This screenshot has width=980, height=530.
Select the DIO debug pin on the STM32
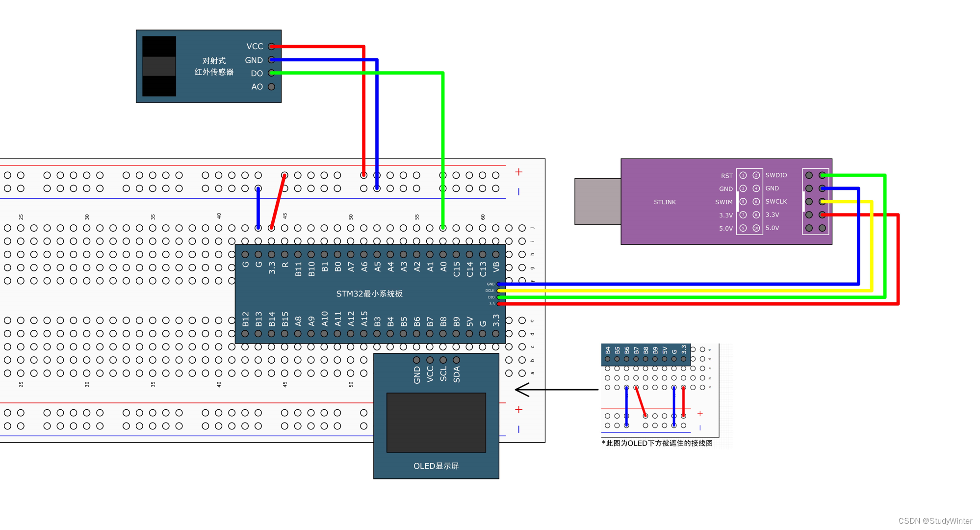coord(499,297)
